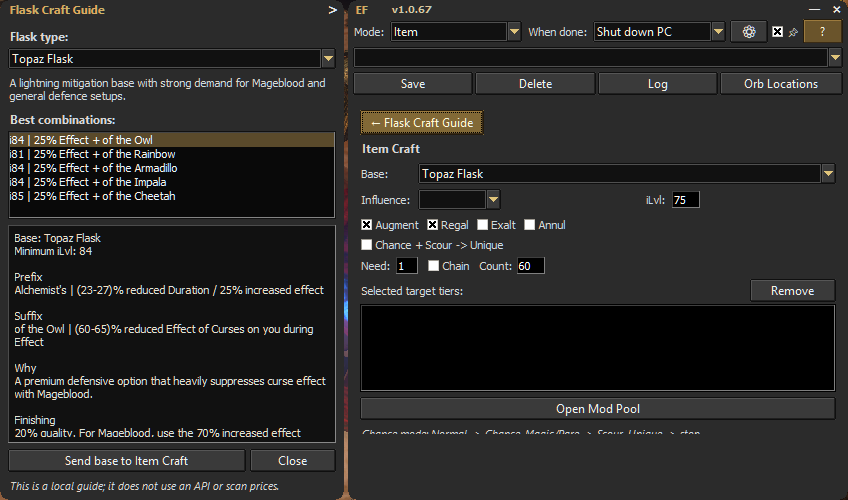
Task: Go back to Flask Craft Guide
Action: click(x=422, y=123)
